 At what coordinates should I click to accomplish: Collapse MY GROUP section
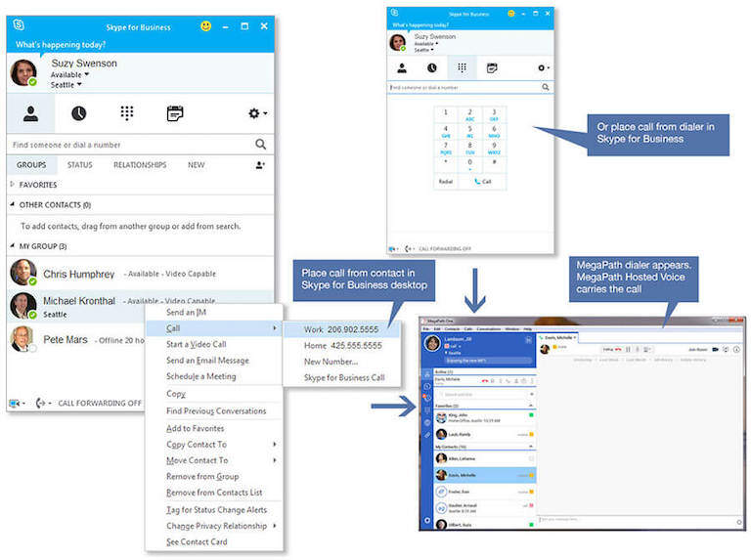pyautogui.click(x=13, y=245)
